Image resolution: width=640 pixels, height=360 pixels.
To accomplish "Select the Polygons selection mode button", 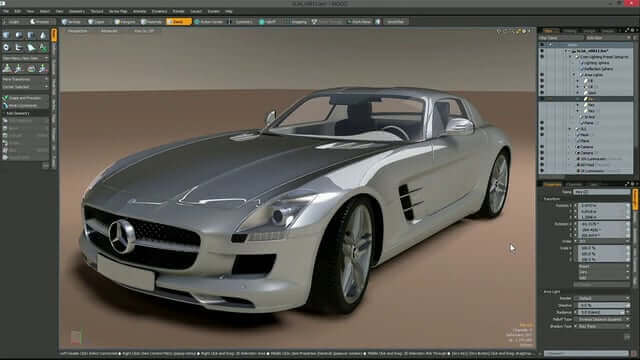I will (125, 22).
